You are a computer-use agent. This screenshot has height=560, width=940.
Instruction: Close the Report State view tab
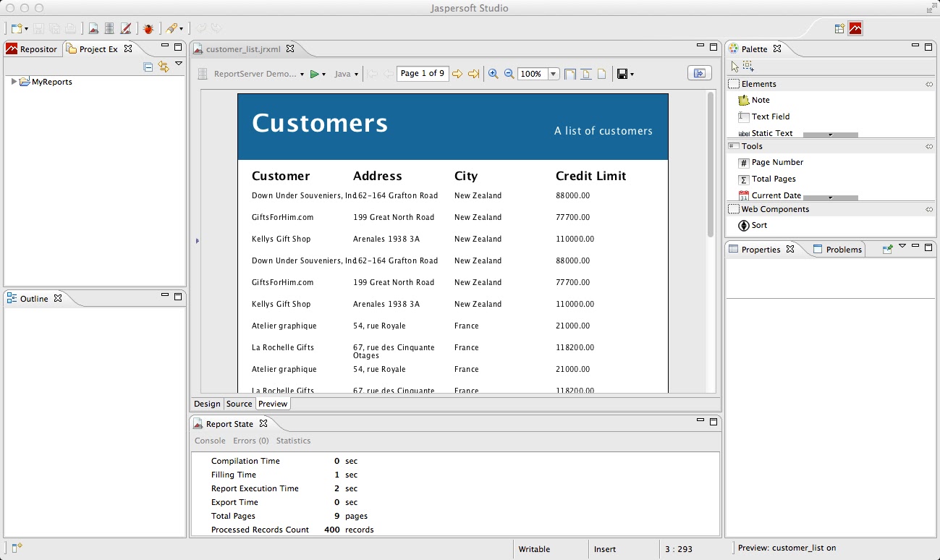[263, 424]
